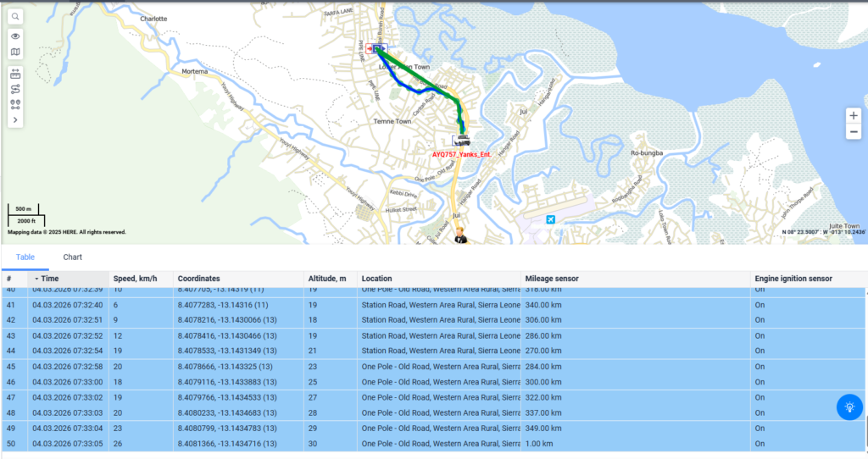This screenshot has height=459, width=868.
Task: Sort table by Time column header
Action: point(49,278)
